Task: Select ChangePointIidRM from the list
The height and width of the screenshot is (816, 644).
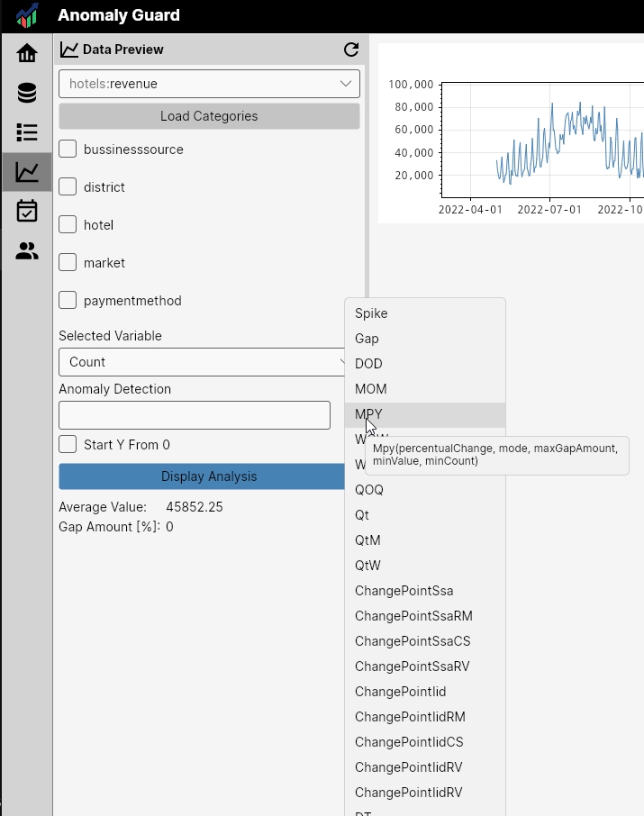Action: coord(425,717)
